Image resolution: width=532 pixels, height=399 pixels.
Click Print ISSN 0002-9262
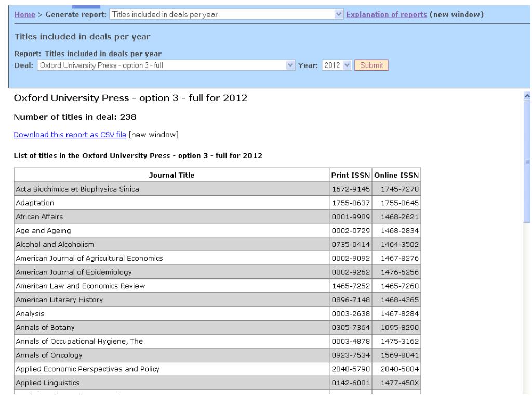(351, 272)
